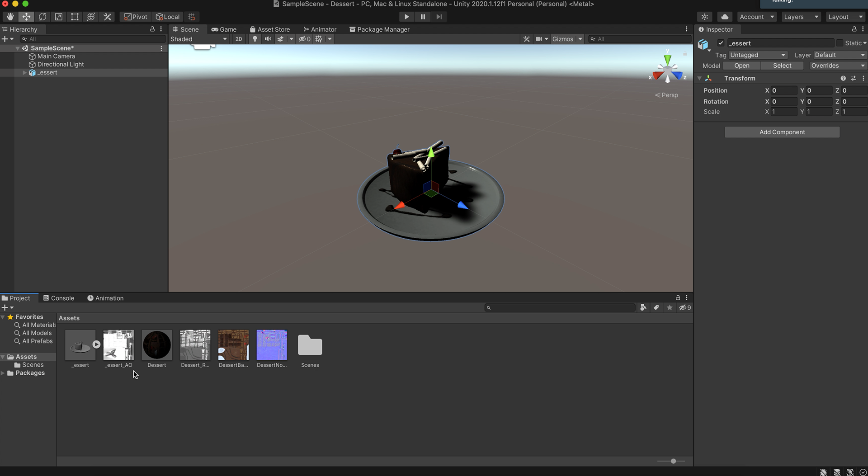Toggle scene lighting
The height and width of the screenshot is (476, 868).
coord(255,39)
